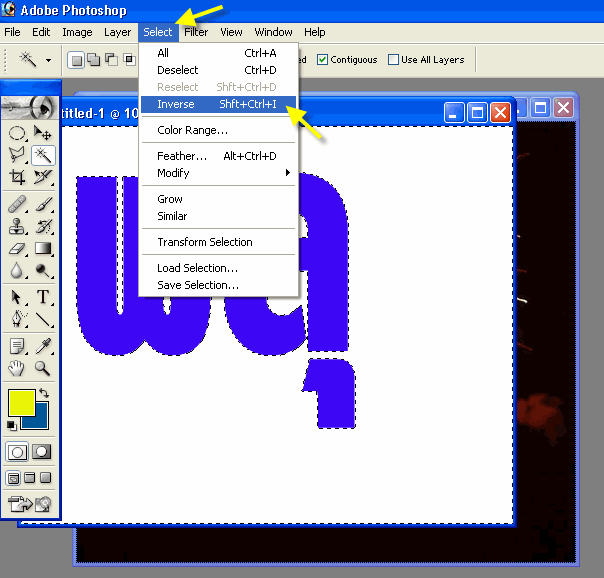Choose New Selection mode in options bar
The image size is (604, 578).
[76, 60]
